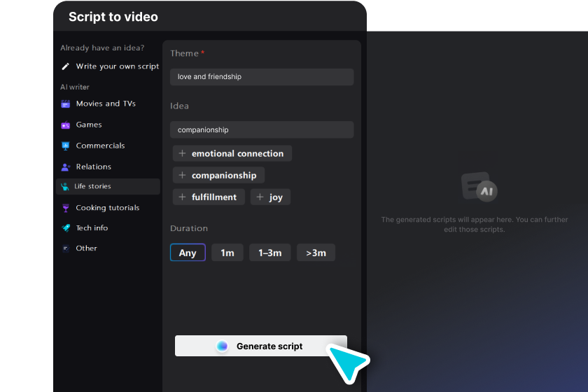Click the plus icon on joy
Viewport: 588px width, 392px height.
pyautogui.click(x=260, y=197)
